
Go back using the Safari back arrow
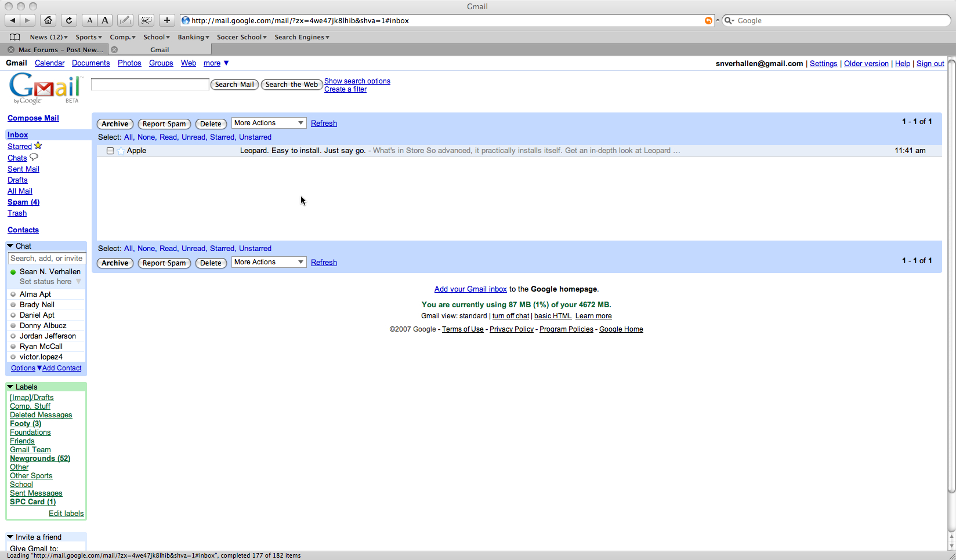tap(13, 20)
